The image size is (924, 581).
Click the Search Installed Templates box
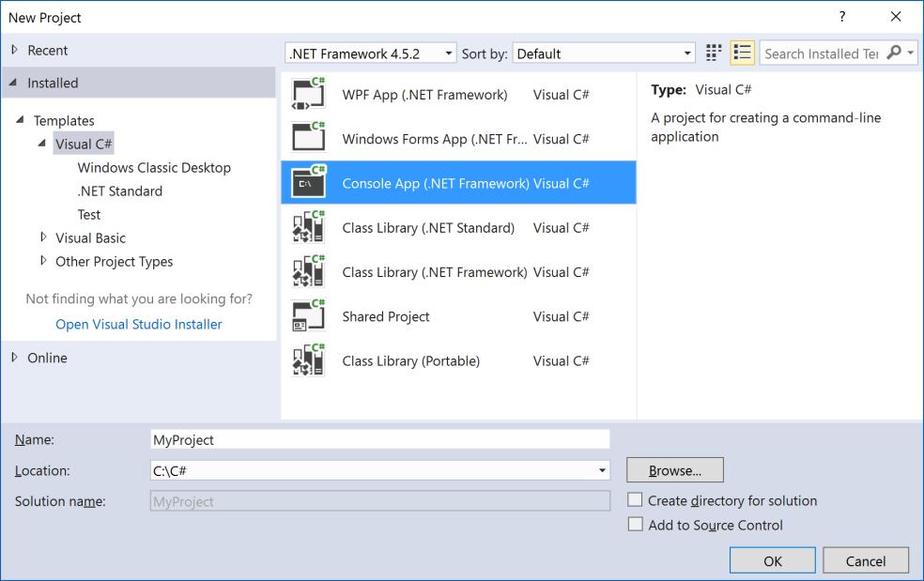coord(822,54)
